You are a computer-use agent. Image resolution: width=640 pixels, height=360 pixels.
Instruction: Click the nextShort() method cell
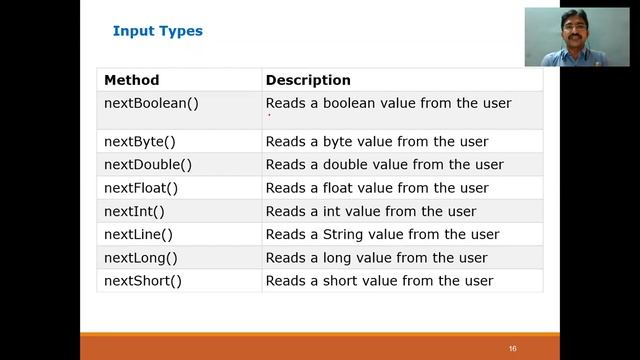(179, 281)
